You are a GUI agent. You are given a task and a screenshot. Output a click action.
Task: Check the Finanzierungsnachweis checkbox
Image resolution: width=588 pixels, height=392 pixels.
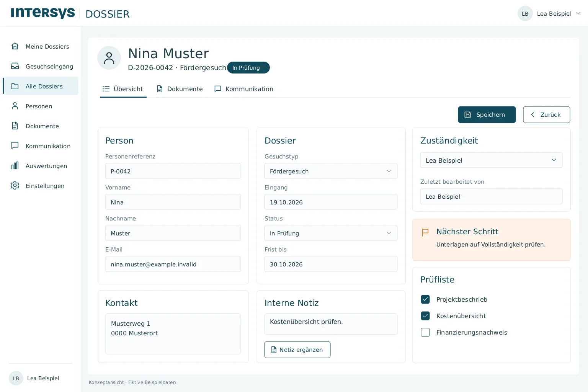[x=425, y=332]
